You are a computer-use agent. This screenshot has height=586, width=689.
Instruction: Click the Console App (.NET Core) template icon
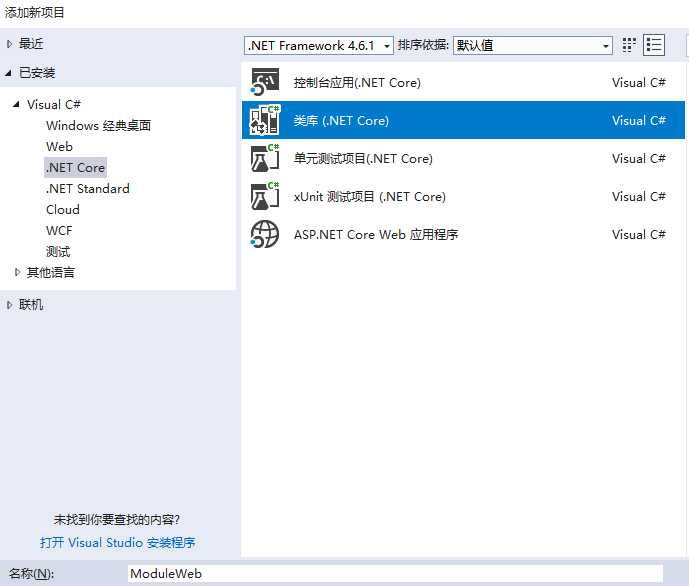[265, 82]
